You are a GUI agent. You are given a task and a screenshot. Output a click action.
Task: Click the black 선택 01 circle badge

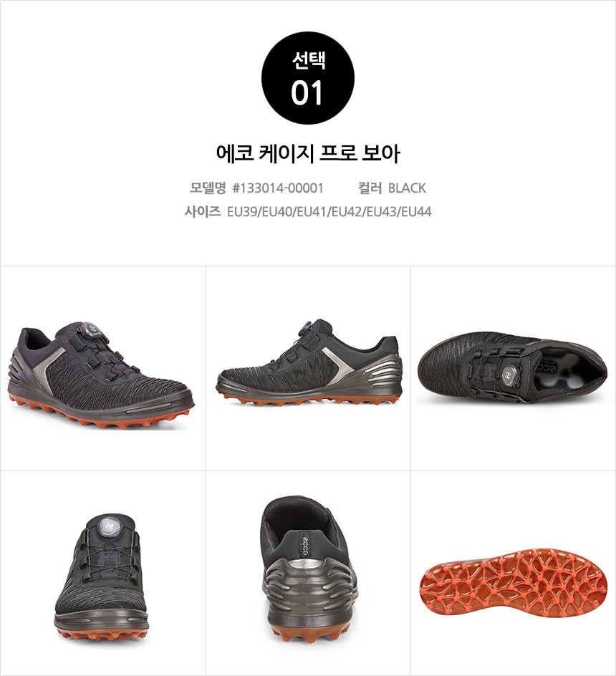307,78
